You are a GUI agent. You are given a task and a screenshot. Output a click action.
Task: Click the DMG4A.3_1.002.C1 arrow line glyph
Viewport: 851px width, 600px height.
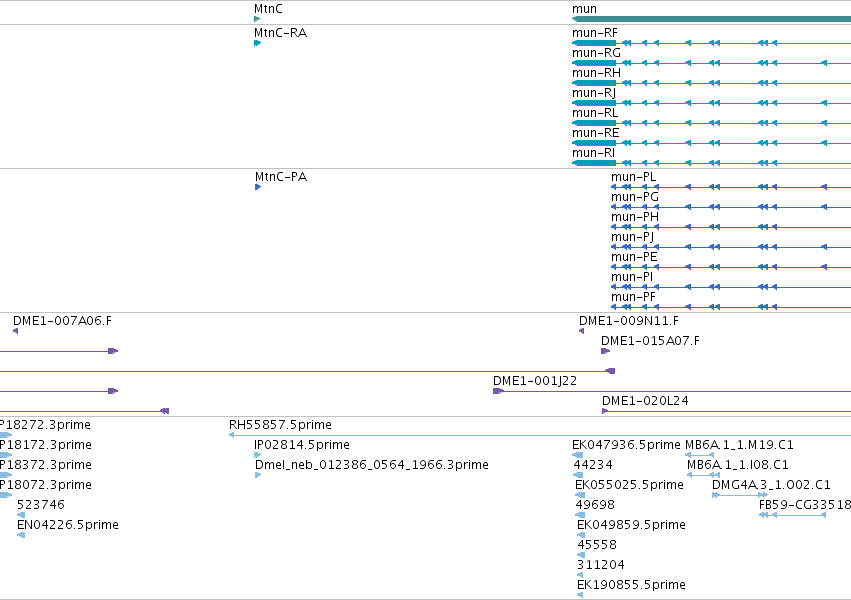point(740,495)
